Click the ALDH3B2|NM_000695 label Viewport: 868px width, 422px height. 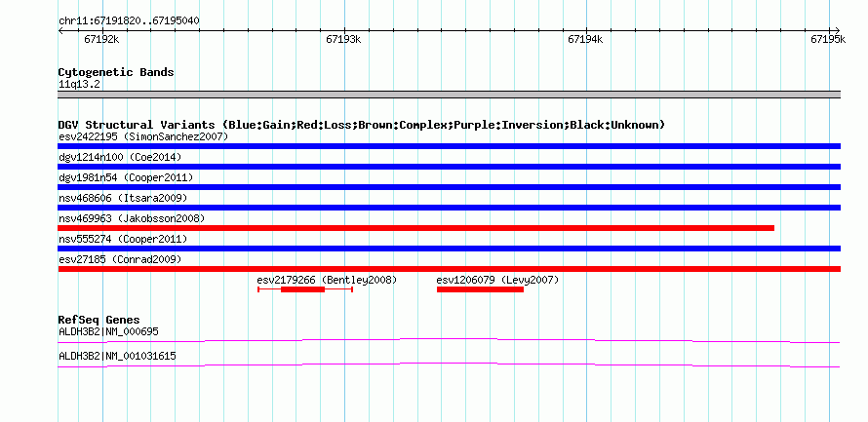coord(108,331)
